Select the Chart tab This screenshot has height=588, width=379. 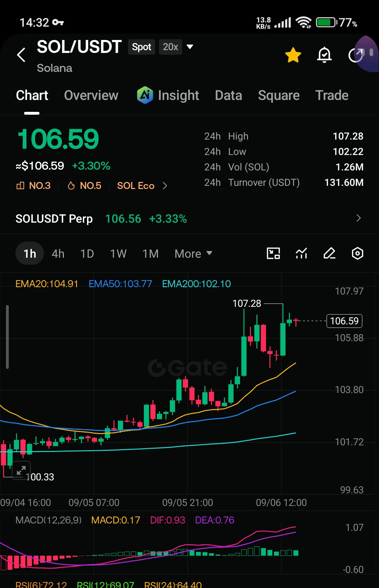(x=32, y=95)
